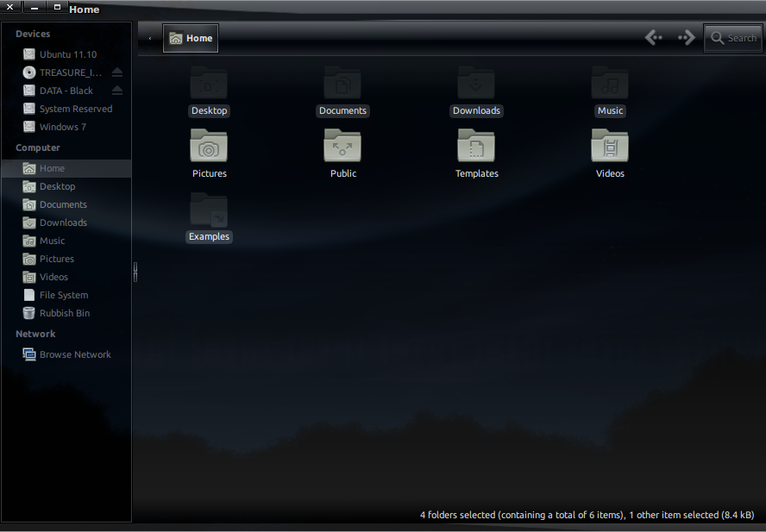Click the Documents folder label
766x532 pixels.
coord(342,110)
